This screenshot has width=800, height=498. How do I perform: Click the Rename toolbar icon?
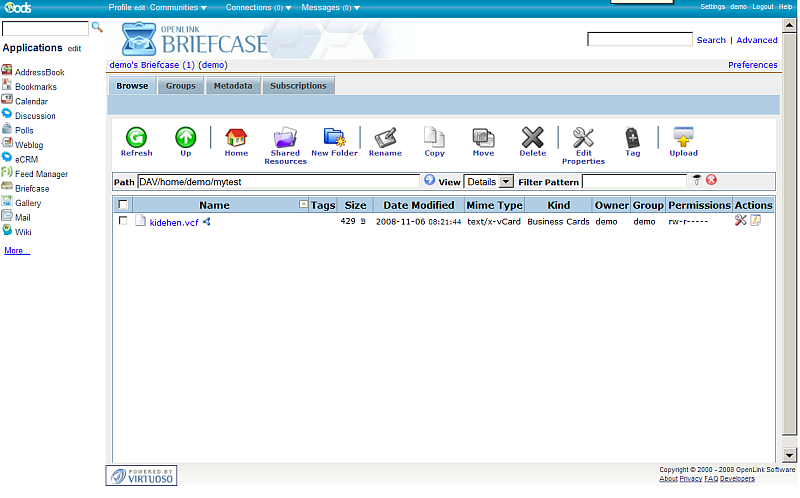(x=385, y=140)
